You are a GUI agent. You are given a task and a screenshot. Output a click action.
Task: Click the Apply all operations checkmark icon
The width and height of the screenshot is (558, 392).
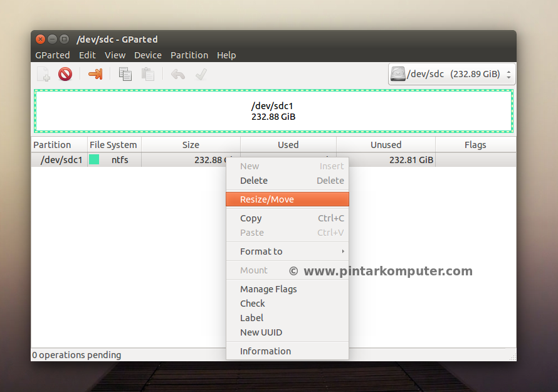click(x=201, y=74)
